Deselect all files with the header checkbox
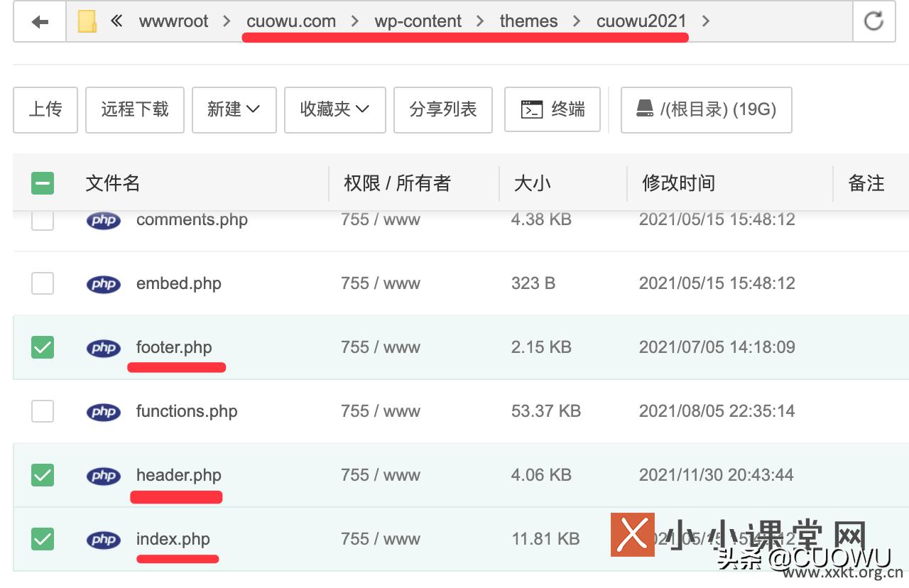This screenshot has width=909, height=588. tap(43, 183)
